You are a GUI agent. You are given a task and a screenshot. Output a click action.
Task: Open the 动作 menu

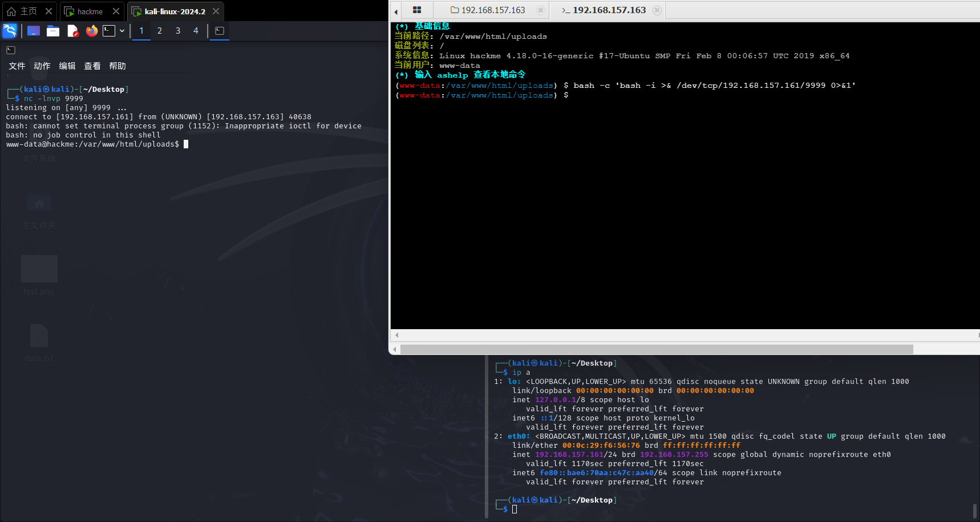[x=42, y=66]
